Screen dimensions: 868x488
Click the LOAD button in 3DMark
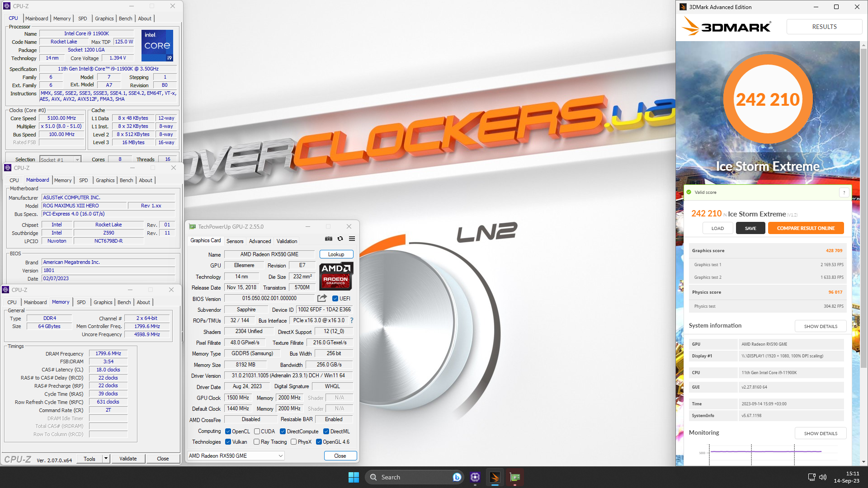click(x=717, y=228)
